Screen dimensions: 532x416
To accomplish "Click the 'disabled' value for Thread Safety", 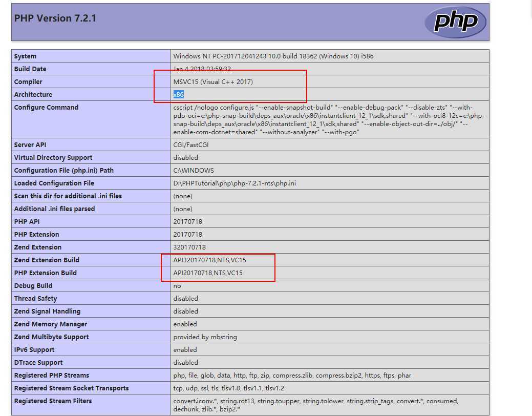I will (x=185, y=299).
